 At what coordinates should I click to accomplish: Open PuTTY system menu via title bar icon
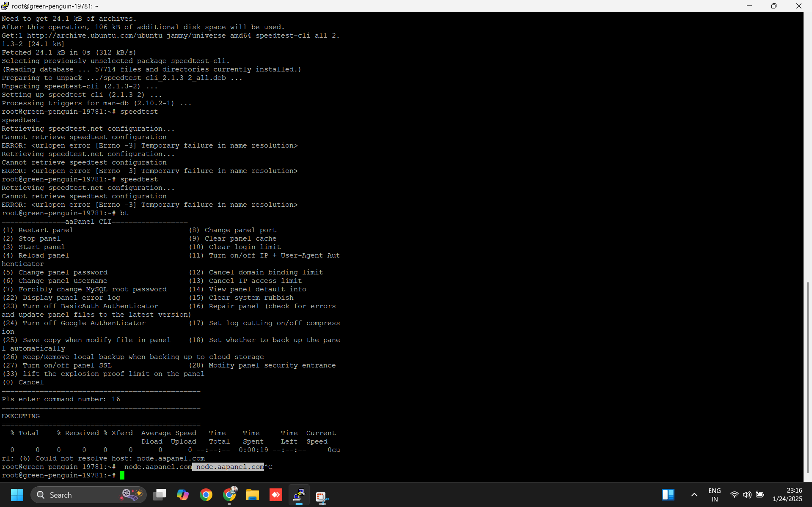coord(5,6)
